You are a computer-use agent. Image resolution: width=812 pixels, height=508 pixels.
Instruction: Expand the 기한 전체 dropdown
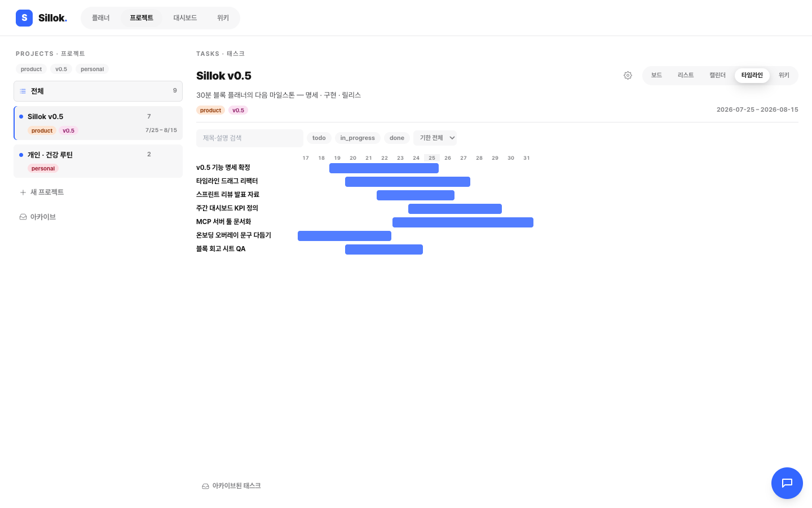pos(435,138)
